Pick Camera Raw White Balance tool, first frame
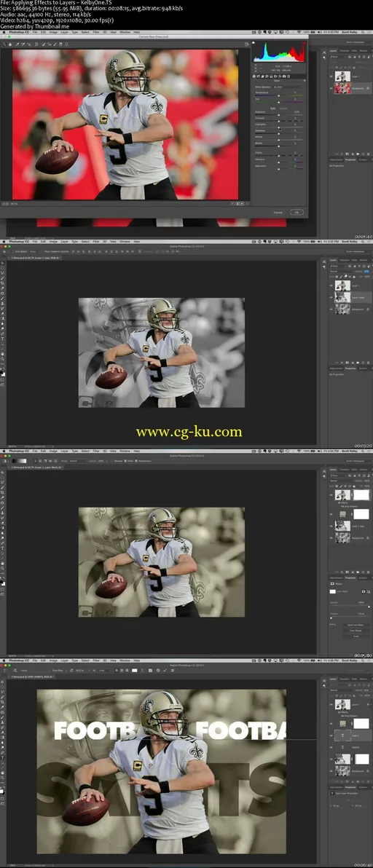The width and height of the screenshot is (373, 868). [17, 44]
